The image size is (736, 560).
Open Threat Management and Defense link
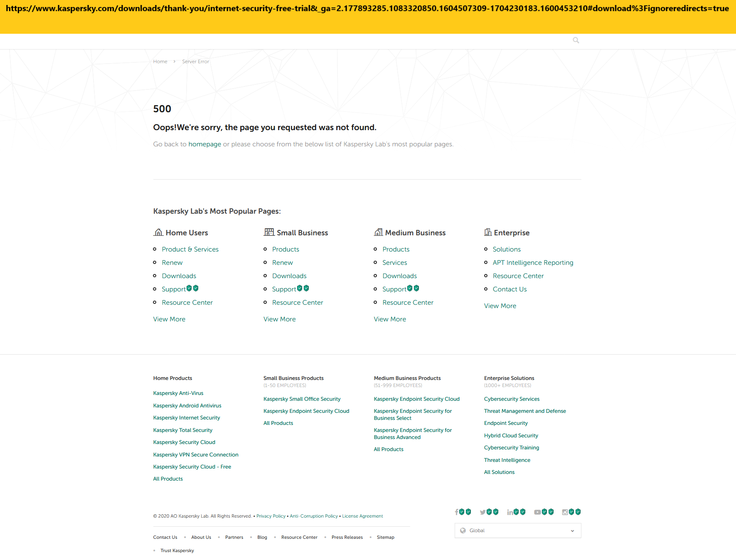525,411
